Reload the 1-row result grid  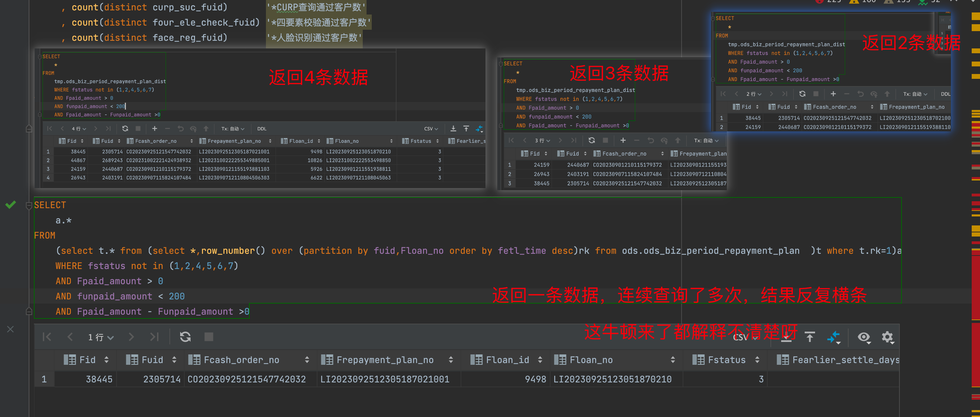185,337
